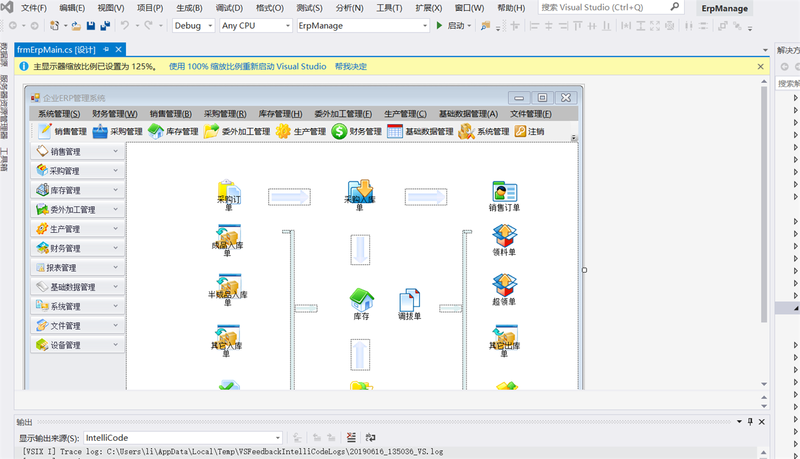
Task: Expand the 财务管理 sidebar dropdown button
Action: point(116,248)
